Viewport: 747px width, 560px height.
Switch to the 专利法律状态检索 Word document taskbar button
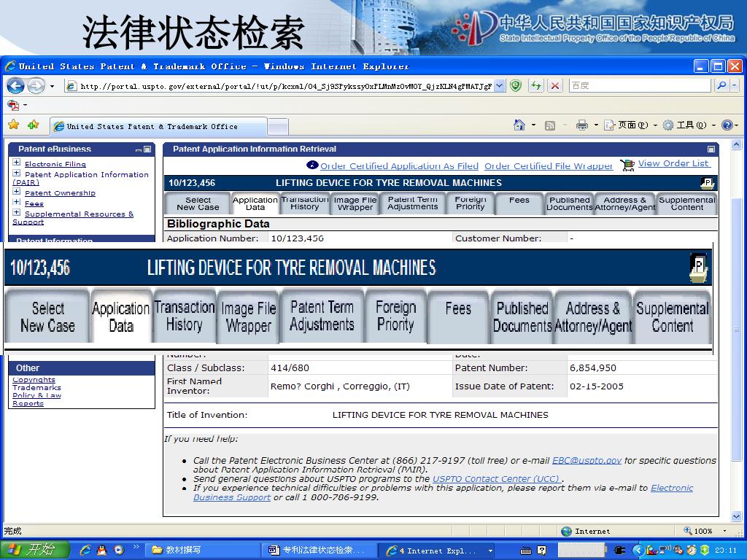pos(318,550)
